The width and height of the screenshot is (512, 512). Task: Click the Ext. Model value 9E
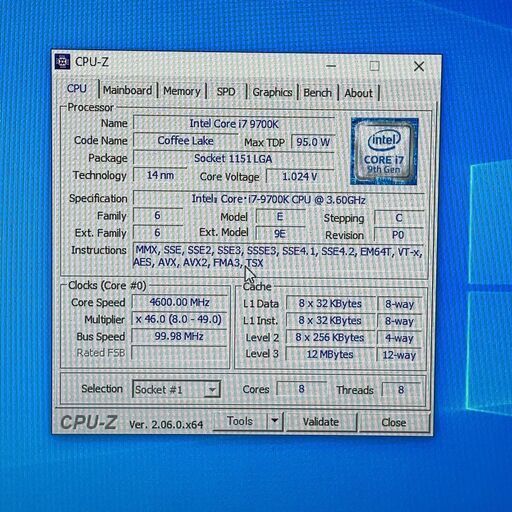[x=280, y=233]
